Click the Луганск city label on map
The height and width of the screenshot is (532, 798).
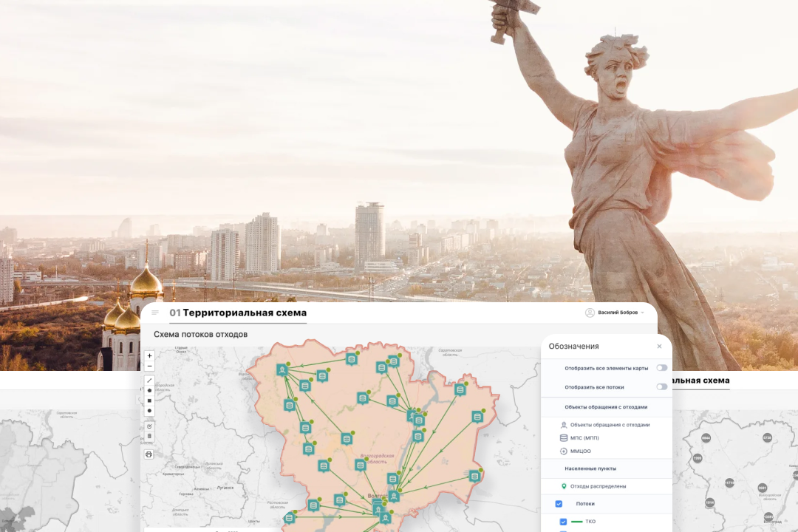pos(225,487)
